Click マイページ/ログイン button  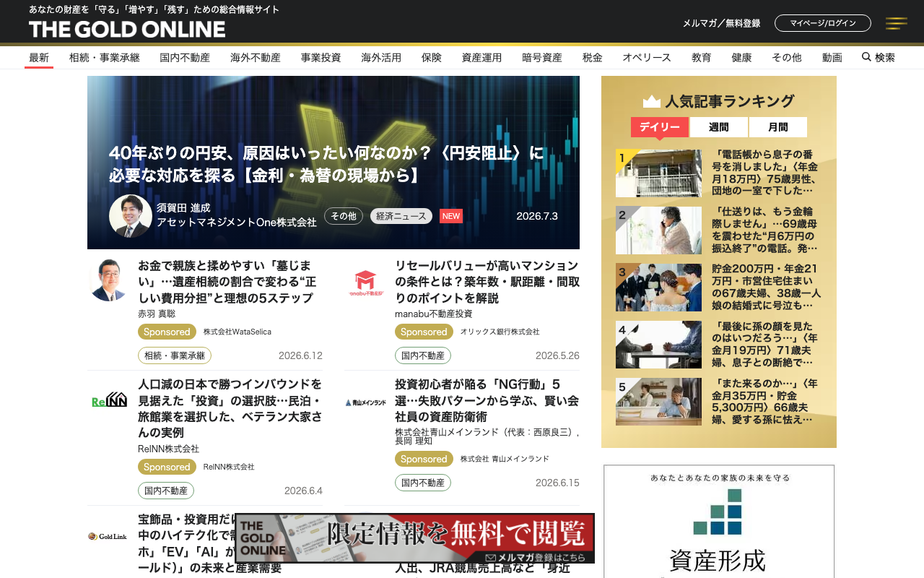823,23
